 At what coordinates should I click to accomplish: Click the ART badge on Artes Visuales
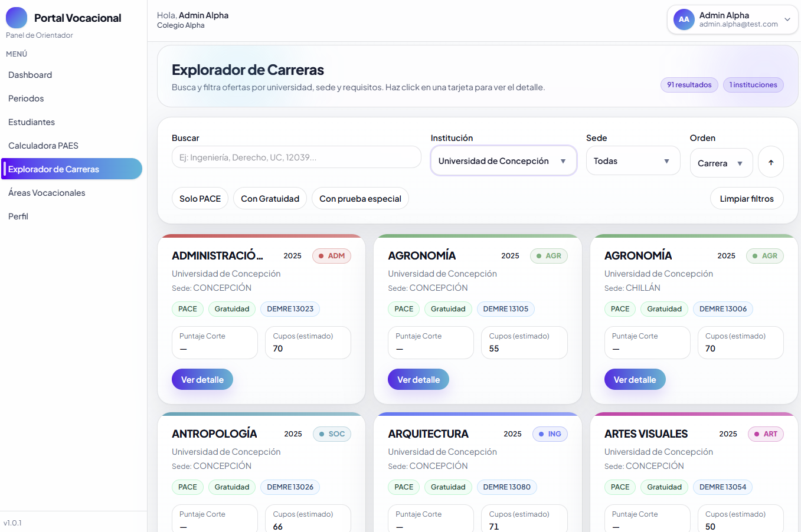coord(766,434)
